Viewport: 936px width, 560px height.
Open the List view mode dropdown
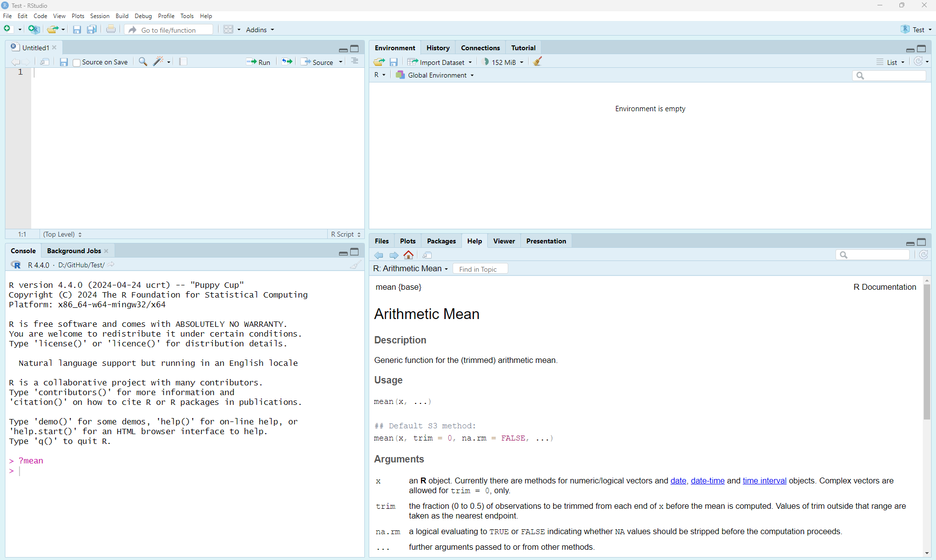pyautogui.click(x=891, y=62)
